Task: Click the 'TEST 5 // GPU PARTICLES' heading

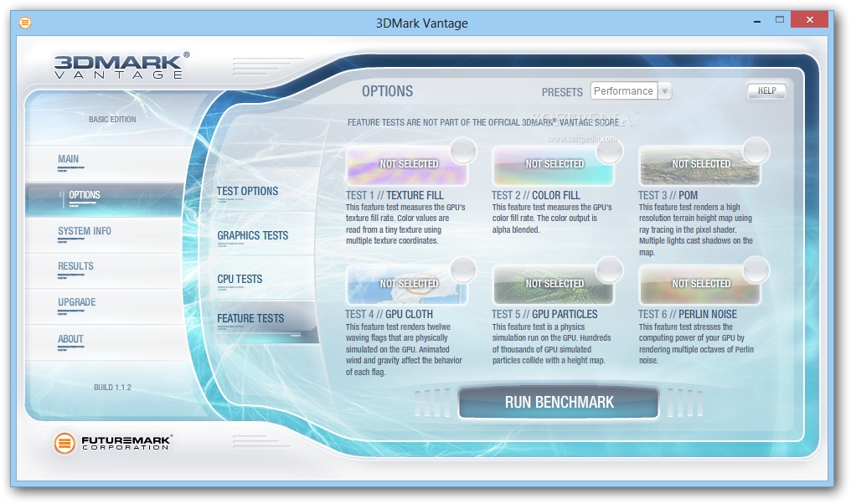Action: point(544,314)
